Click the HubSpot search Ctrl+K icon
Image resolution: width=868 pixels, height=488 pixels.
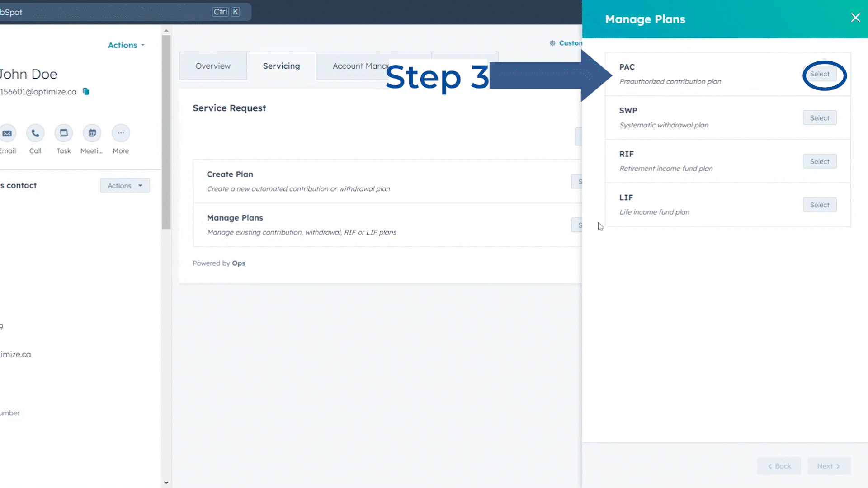[x=228, y=11]
